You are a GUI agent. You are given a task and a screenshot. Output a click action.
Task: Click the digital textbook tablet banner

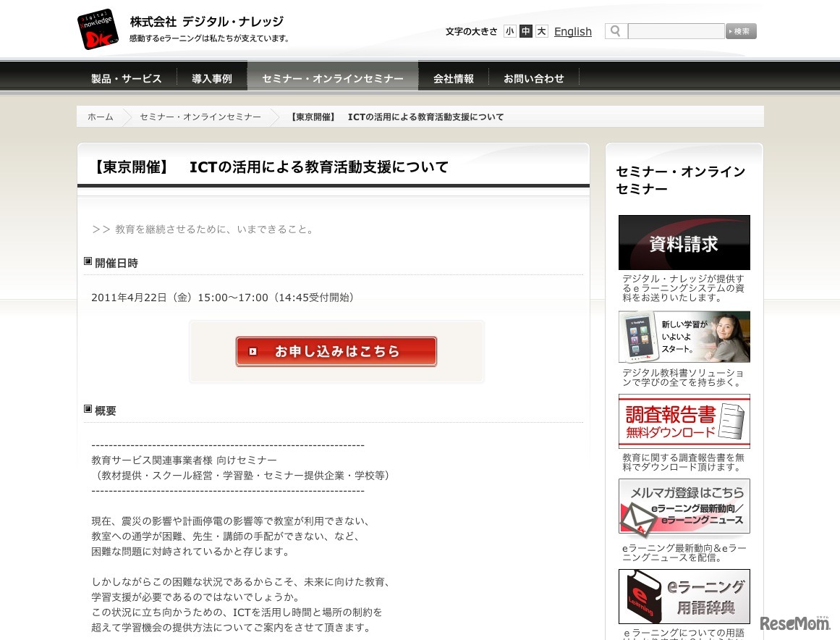(x=684, y=336)
